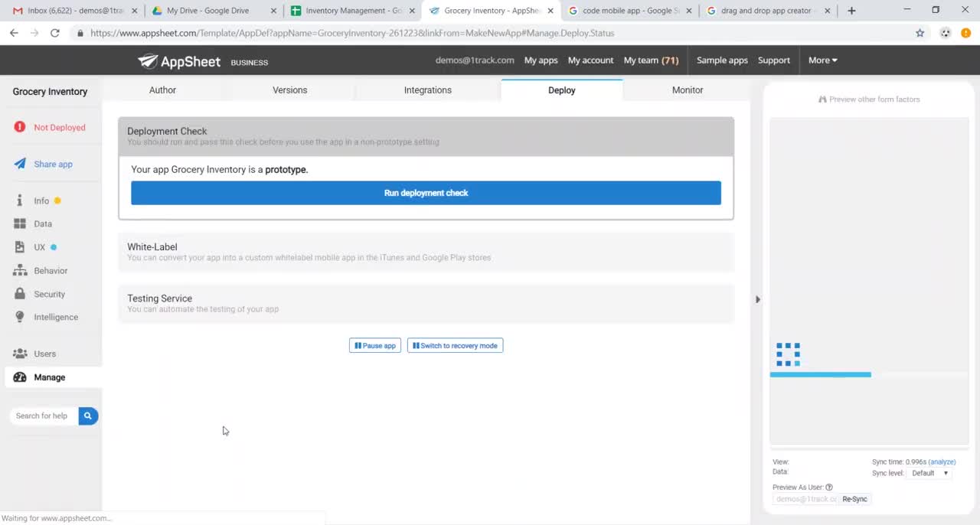
Task: Collapse the preview pane arrow
Action: coord(757,299)
